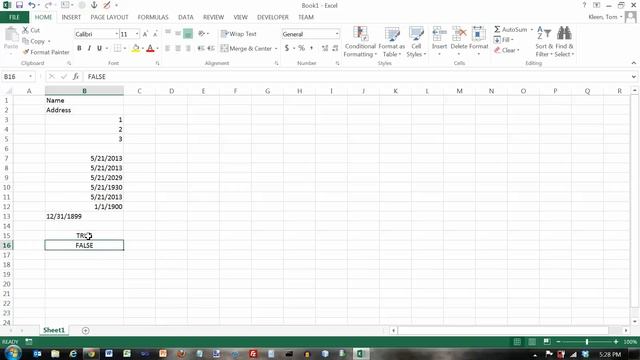Image resolution: width=640 pixels, height=360 pixels.
Task: Increase font size with the large A icon
Action: tap(145, 34)
